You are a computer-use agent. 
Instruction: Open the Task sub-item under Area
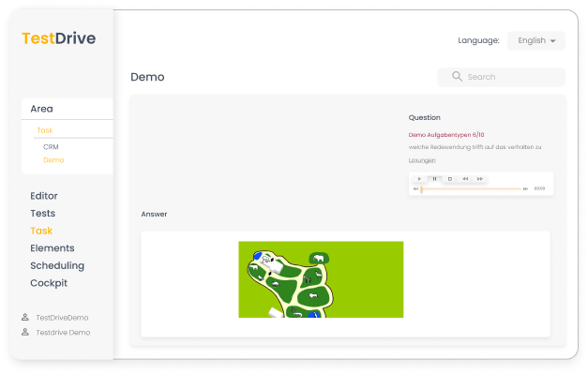coord(45,130)
